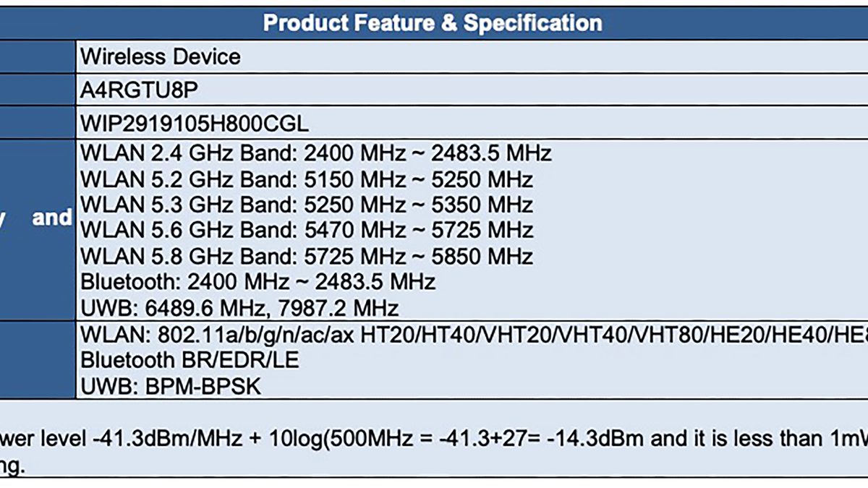Click the Product Feature & Specification header

(433, 22)
